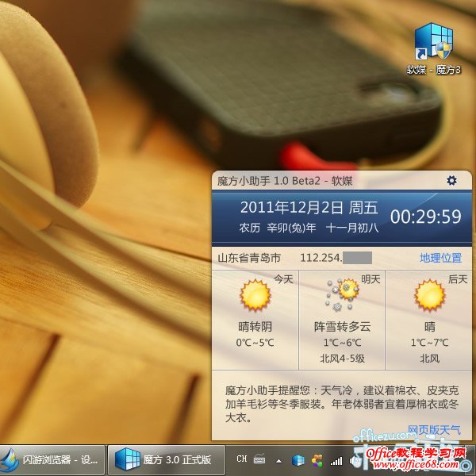The width and height of the screenshot is (476, 476).
Task: Click the 00:29:59 clock display
Action: click(425, 217)
